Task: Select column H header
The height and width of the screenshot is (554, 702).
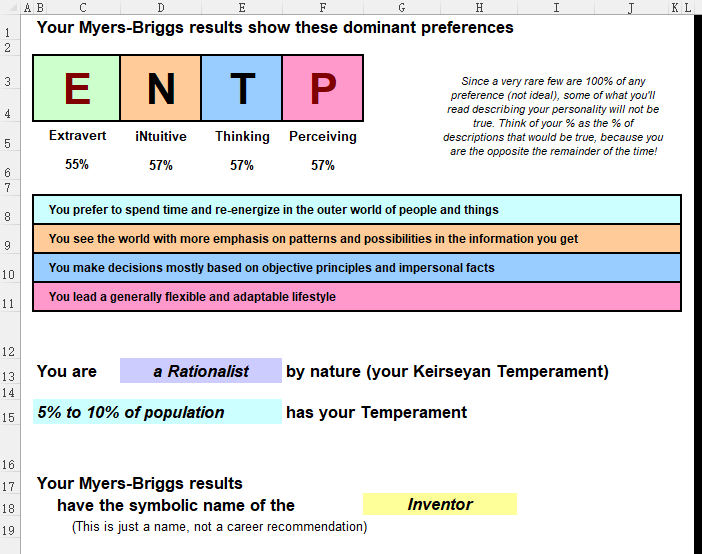Action: click(x=479, y=8)
